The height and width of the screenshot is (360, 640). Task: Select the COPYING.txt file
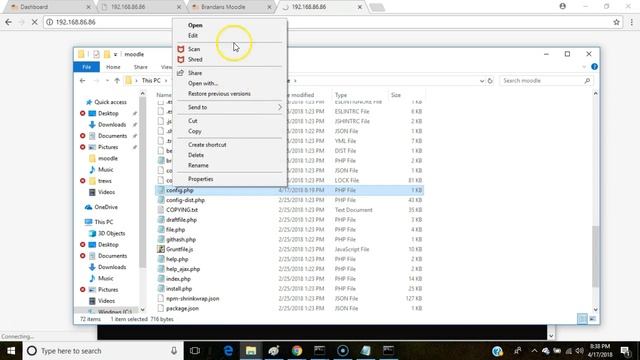click(182, 210)
